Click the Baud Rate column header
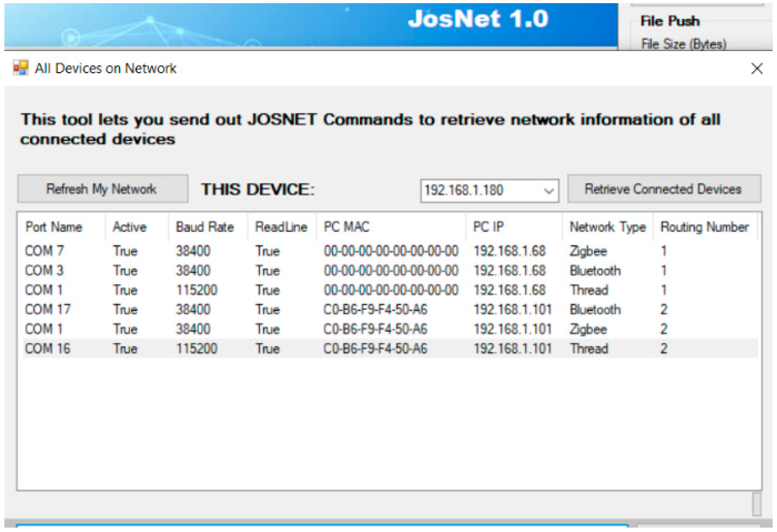Image resolution: width=777 pixels, height=532 pixels. (205, 227)
